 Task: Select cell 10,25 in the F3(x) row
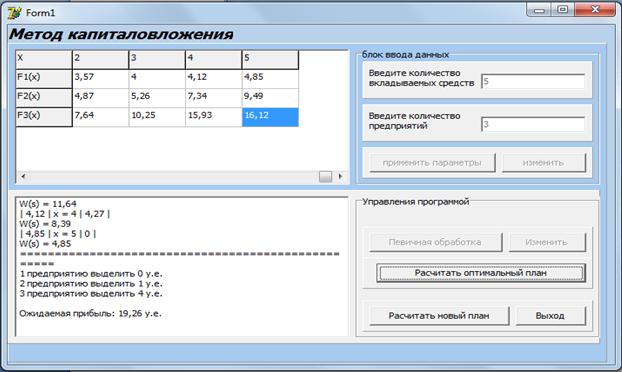tap(157, 117)
